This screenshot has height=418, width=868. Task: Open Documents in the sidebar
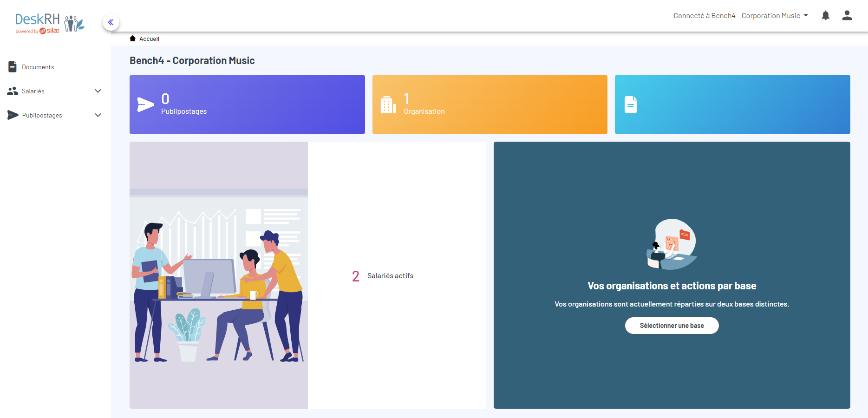(38, 67)
